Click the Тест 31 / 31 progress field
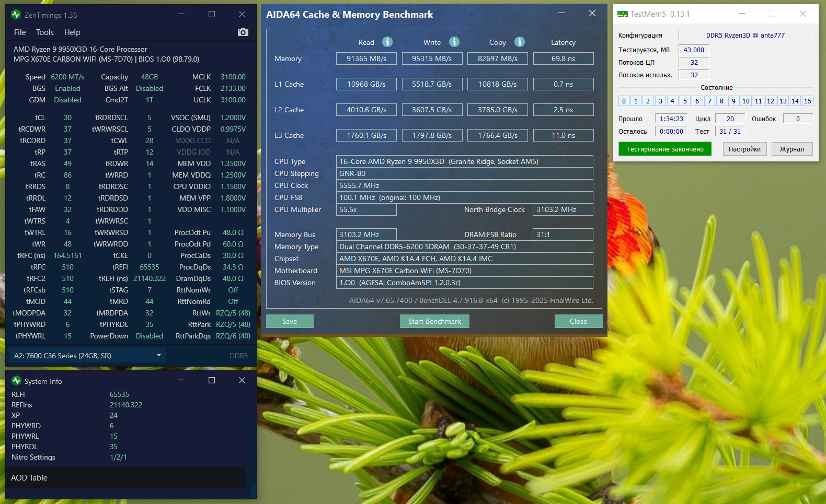 click(x=730, y=131)
